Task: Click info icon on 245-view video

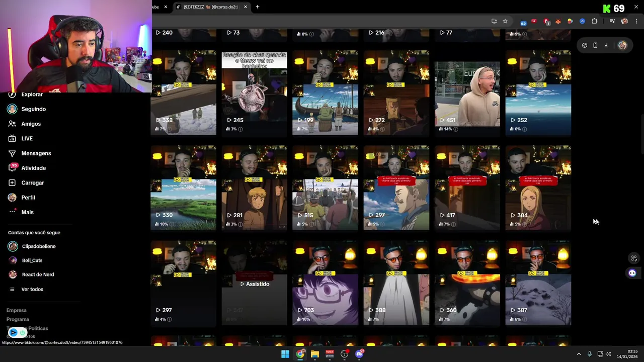Action: (240, 129)
